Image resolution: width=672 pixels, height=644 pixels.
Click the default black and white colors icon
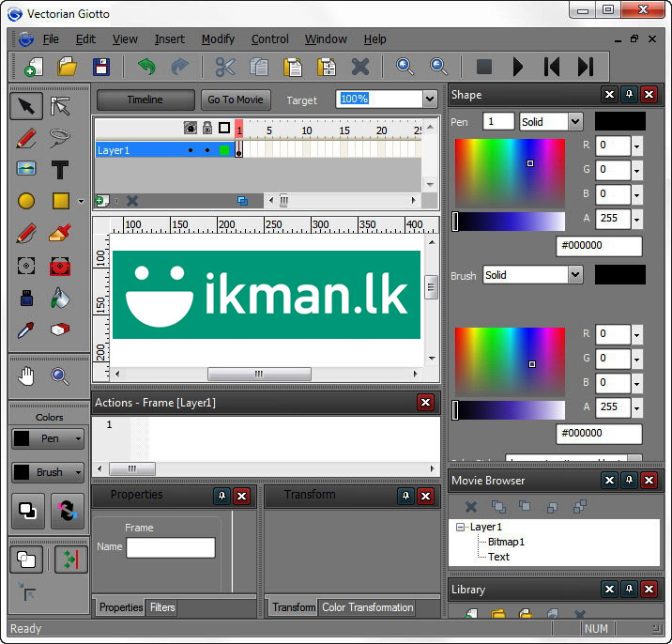click(28, 511)
